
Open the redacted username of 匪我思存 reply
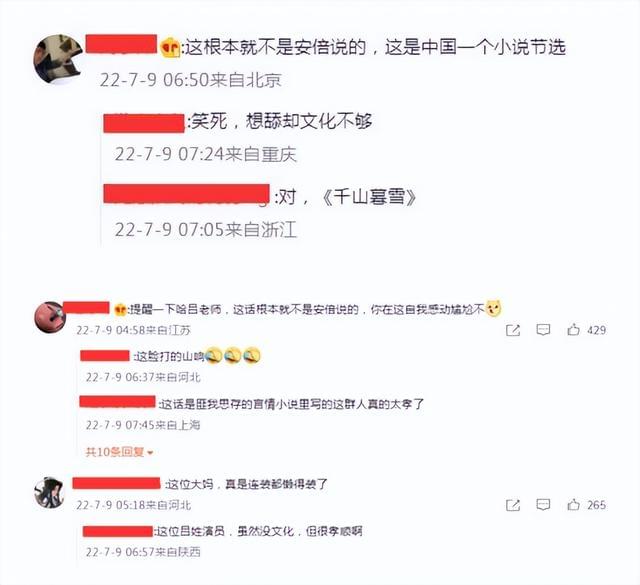(118, 401)
